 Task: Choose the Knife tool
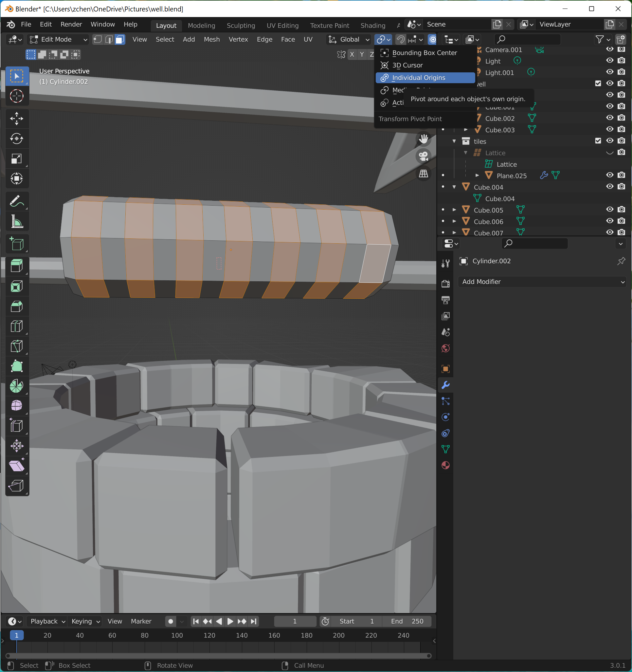coord(16,346)
